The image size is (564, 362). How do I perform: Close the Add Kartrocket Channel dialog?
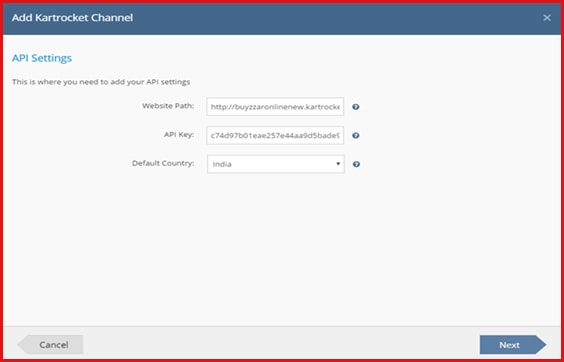pos(547,18)
